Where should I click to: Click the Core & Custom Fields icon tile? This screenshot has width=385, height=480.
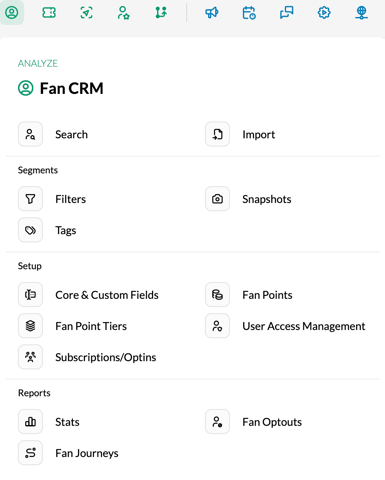coord(30,295)
